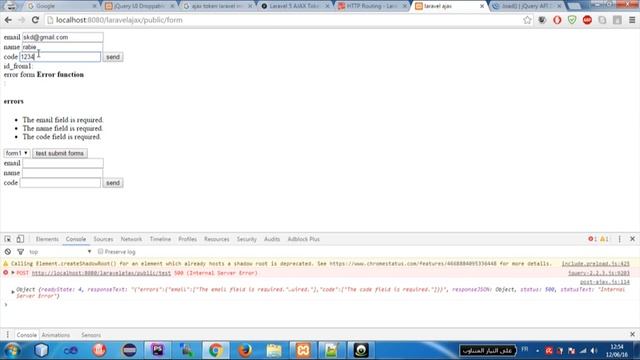Select the Sensors drawer tab
The height and width of the screenshot is (360, 640).
[91, 335]
